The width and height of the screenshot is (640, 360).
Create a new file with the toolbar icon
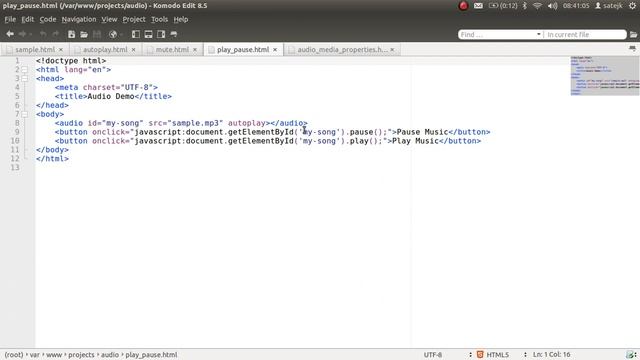pyautogui.click(x=71, y=34)
